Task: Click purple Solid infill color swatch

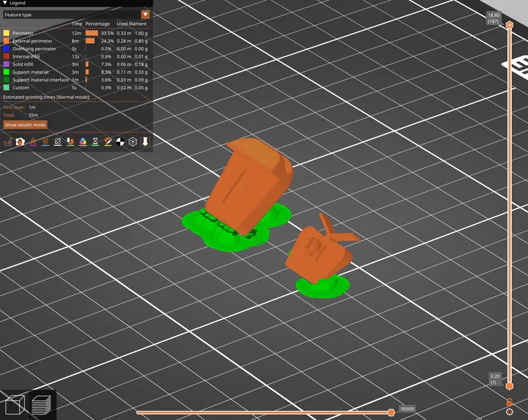Action: click(x=7, y=65)
